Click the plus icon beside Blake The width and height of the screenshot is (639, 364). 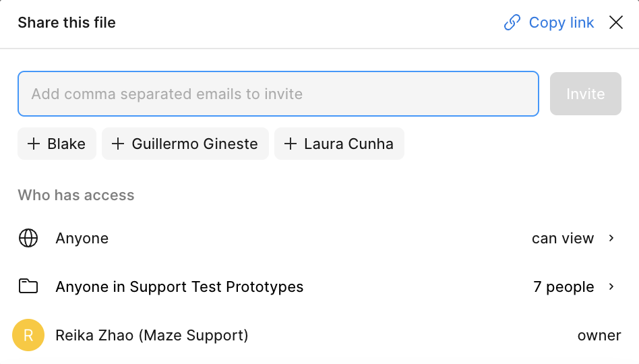pos(33,144)
